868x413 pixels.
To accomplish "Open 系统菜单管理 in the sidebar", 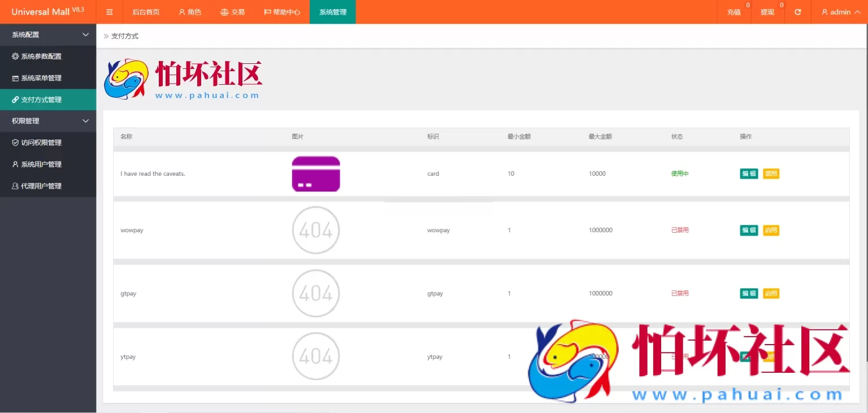I will tap(41, 78).
